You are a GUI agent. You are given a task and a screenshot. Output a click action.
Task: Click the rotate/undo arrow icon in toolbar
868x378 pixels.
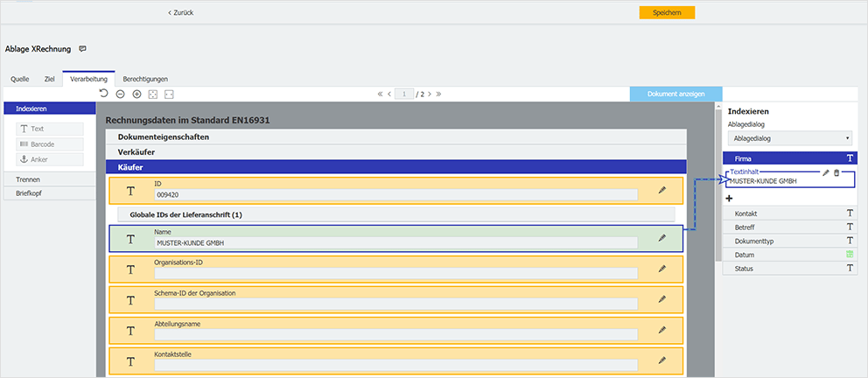coord(103,94)
